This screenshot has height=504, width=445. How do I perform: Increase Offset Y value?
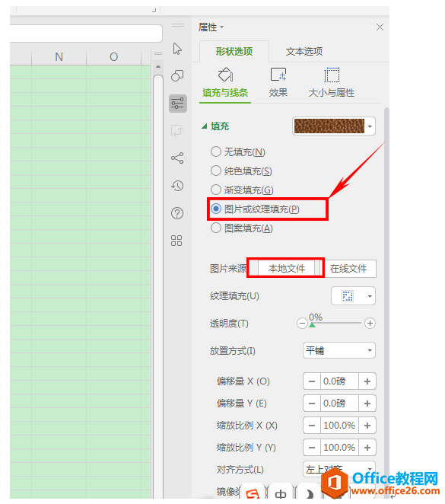point(367,403)
